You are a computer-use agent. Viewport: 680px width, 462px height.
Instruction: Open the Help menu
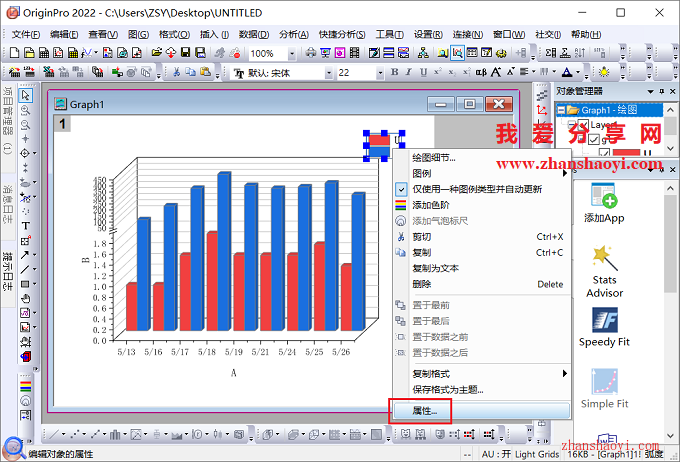click(x=586, y=34)
